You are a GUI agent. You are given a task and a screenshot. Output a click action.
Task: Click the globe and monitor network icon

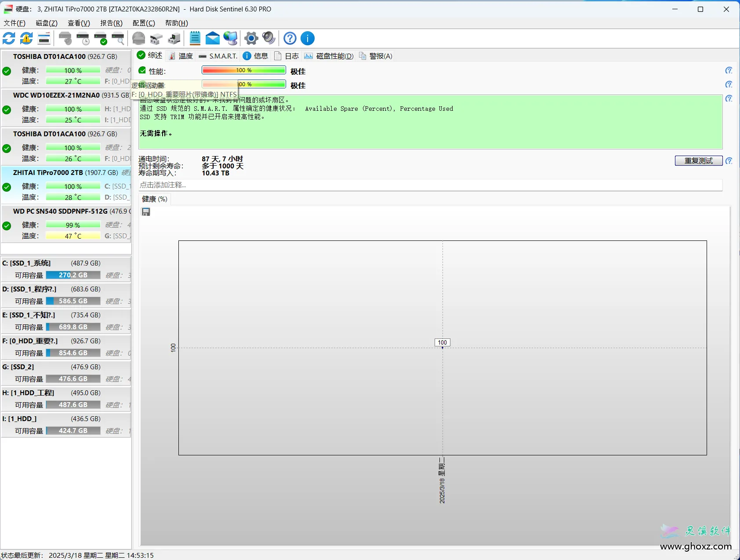[x=230, y=38]
